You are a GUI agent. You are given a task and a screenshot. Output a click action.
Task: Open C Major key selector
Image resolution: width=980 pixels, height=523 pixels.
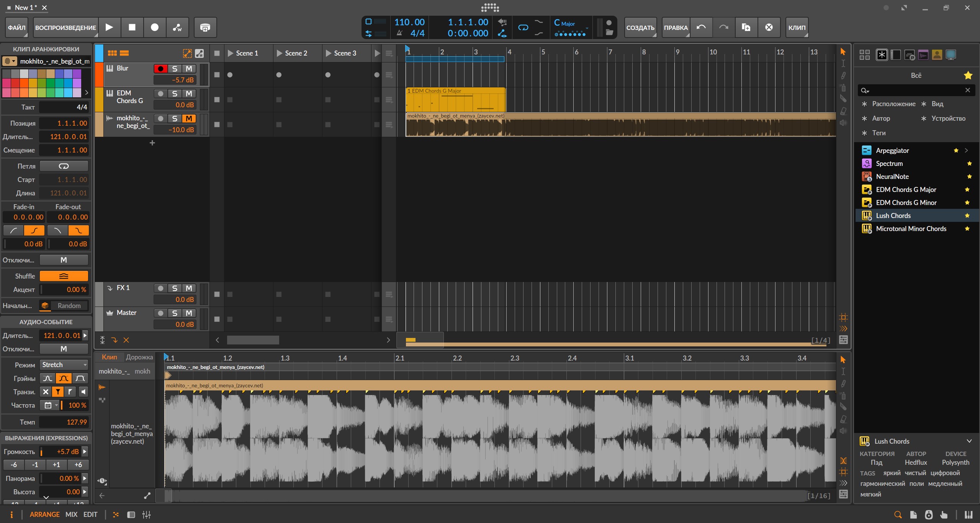coord(571,23)
